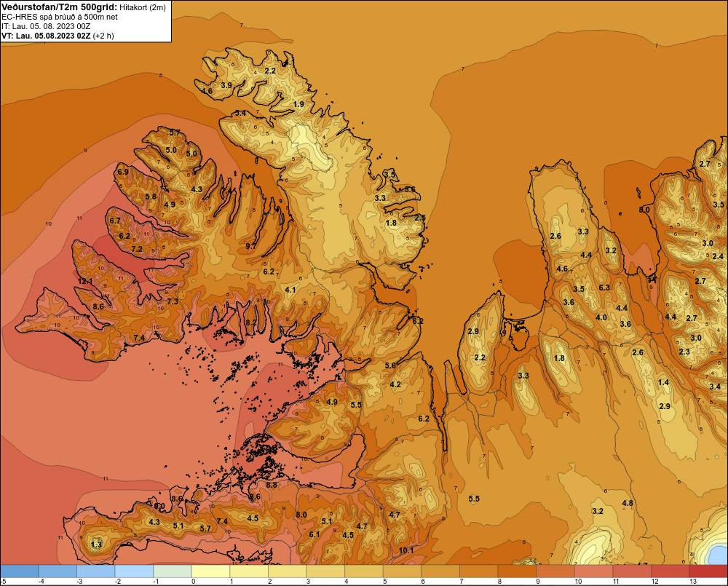This screenshot has width=728, height=586.
Task: Pick the legend swatch between -2 and -1
Action: click(134, 571)
